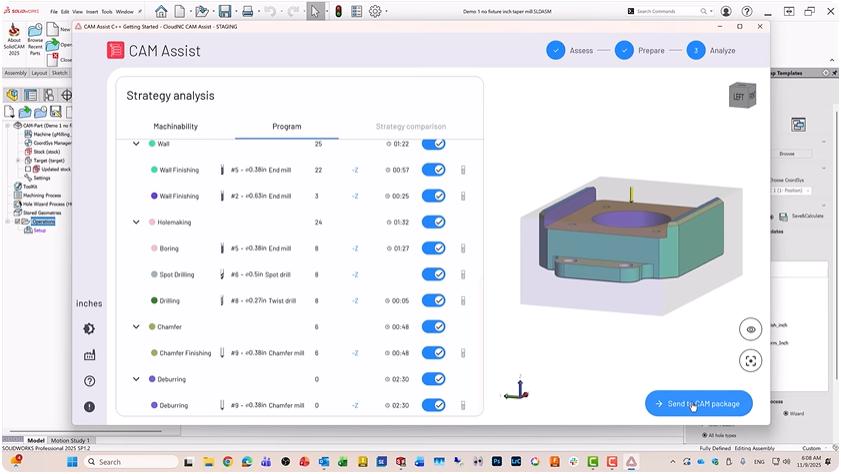Click Browse Recent Parts icon
841x474 pixels.
pos(35,39)
